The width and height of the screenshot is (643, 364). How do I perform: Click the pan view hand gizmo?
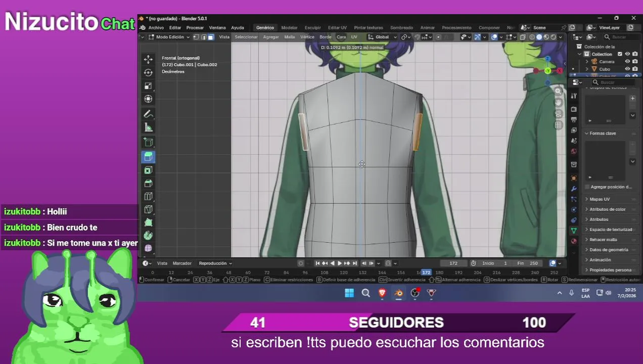(x=558, y=103)
